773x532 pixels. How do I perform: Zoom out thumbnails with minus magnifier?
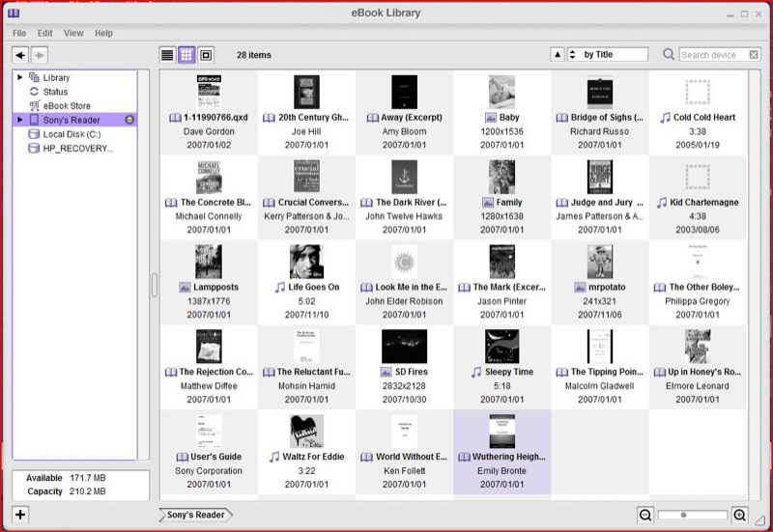[645, 515]
